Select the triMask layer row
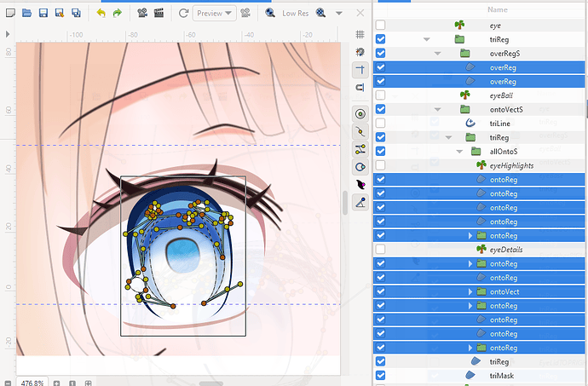Image resolution: width=588 pixels, height=386 pixels. pyautogui.click(x=479, y=376)
